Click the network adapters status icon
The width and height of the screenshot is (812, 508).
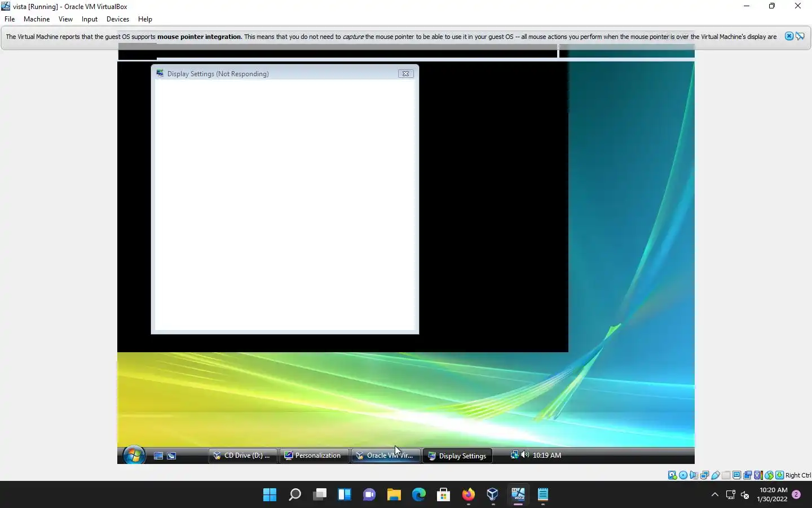(704, 475)
